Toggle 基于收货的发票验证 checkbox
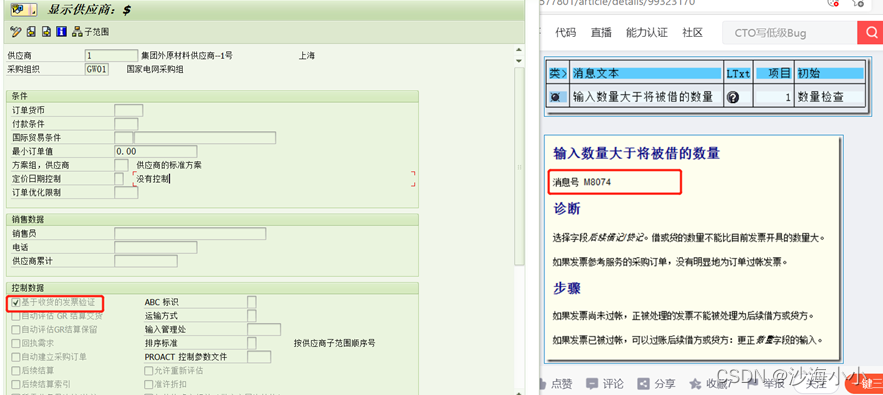This screenshot has width=883, height=395. click(x=15, y=303)
